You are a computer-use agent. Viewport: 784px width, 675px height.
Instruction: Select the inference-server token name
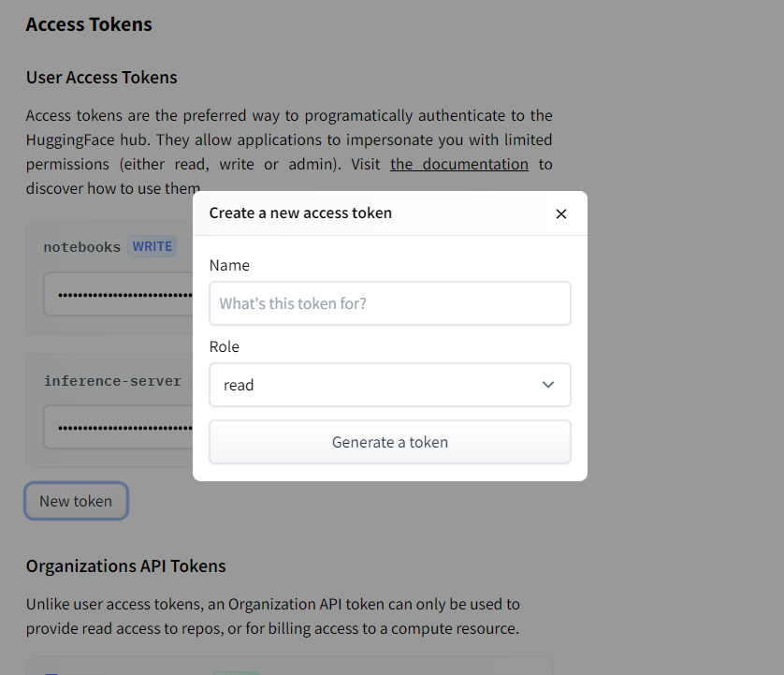pos(112,381)
